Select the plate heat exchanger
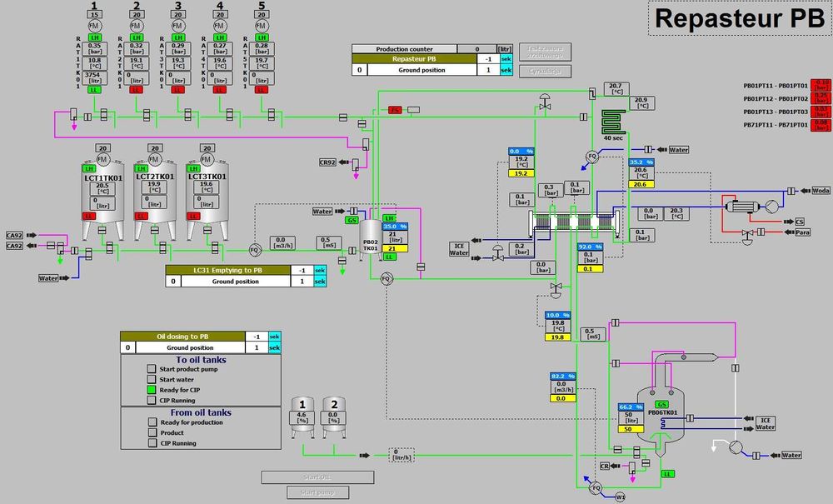 (574, 223)
